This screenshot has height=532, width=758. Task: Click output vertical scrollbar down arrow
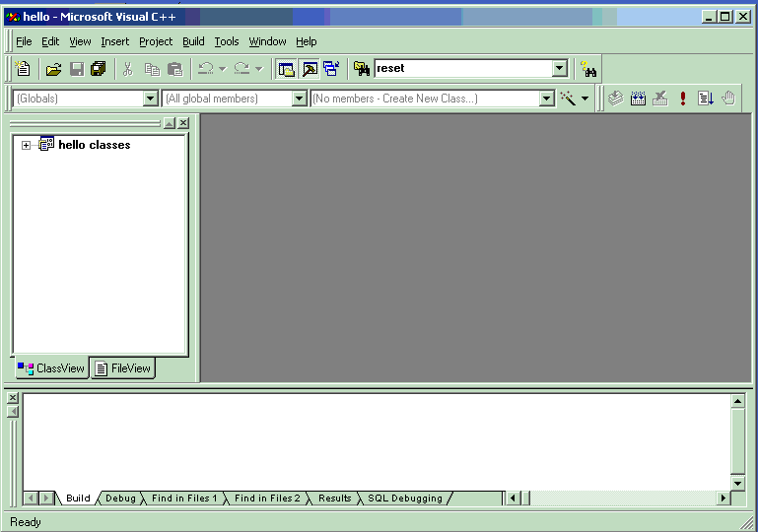click(x=737, y=483)
